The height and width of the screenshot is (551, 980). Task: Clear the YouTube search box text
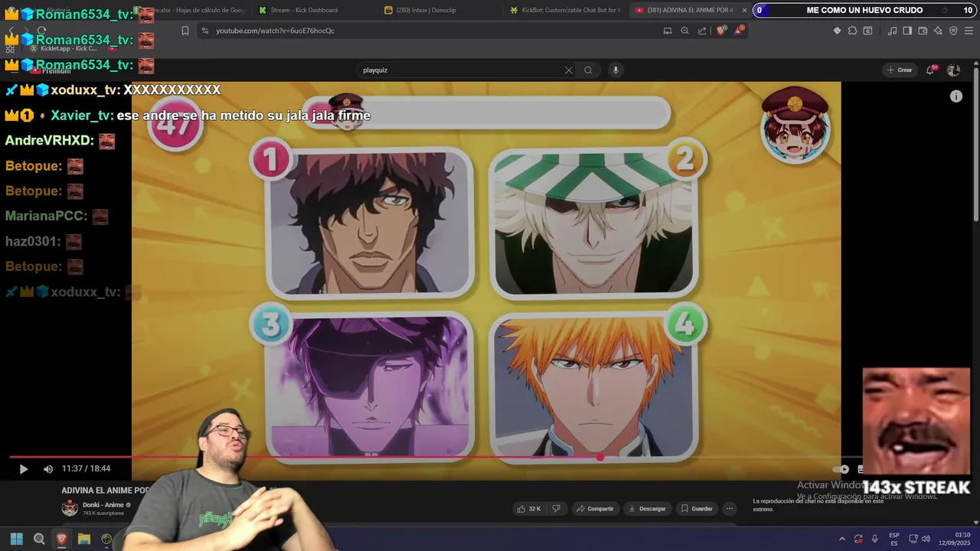[x=568, y=70]
